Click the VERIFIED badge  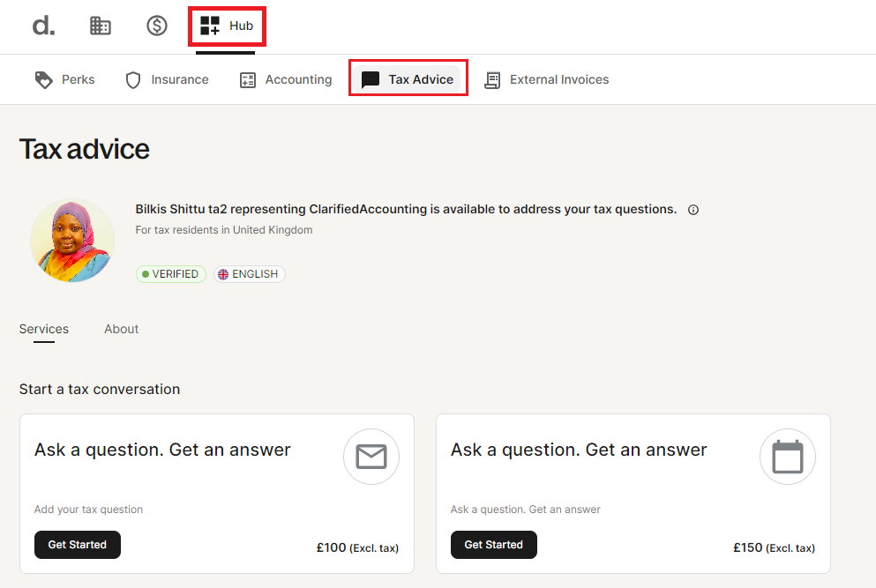click(171, 274)
